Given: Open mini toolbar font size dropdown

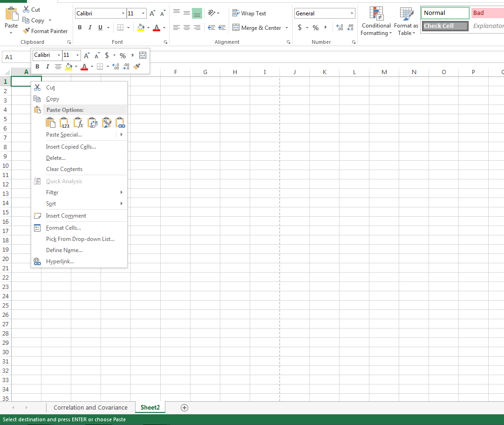Looking at the screenshot, I should point(77,55).
